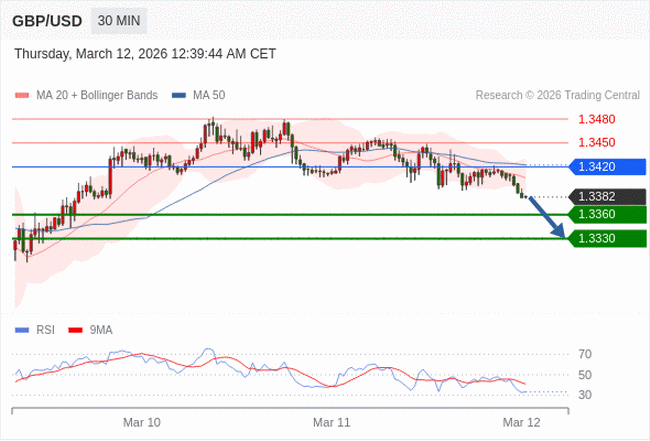
Task: Select the green 1.3360 support tag
Action: tap(606, 214)
